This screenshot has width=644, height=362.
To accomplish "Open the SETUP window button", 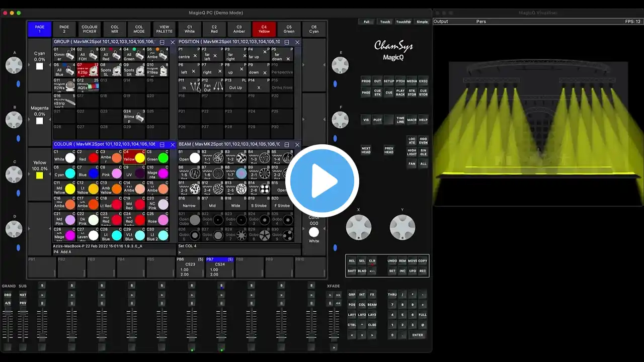I will click(389, 81).
